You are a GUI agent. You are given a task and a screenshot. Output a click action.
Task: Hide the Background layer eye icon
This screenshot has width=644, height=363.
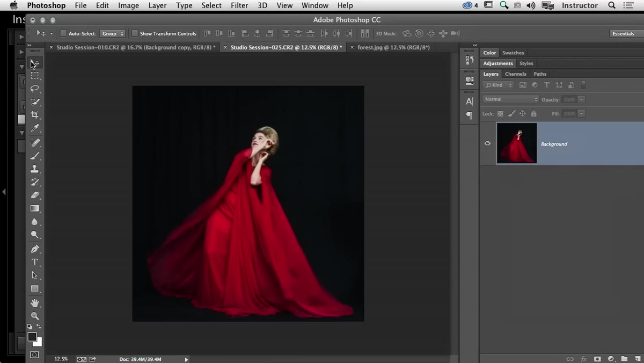[487, 143]
